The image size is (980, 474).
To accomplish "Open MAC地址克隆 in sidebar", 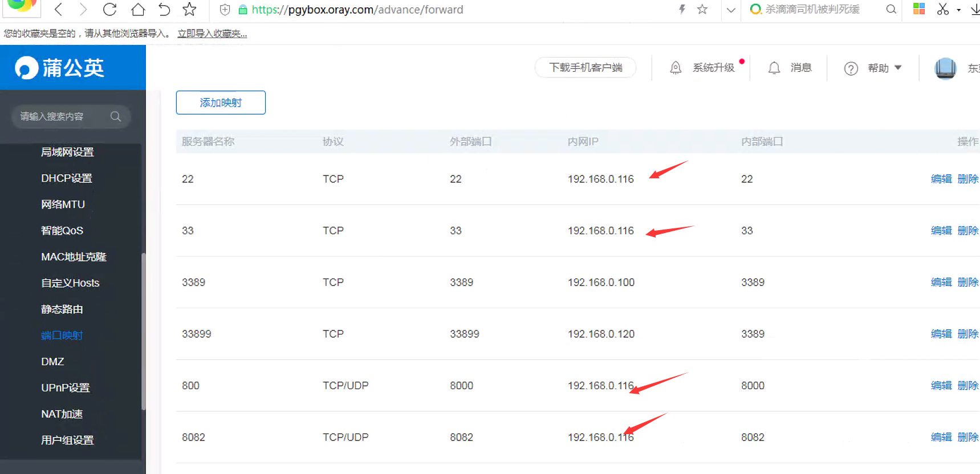I will point(74,257).
